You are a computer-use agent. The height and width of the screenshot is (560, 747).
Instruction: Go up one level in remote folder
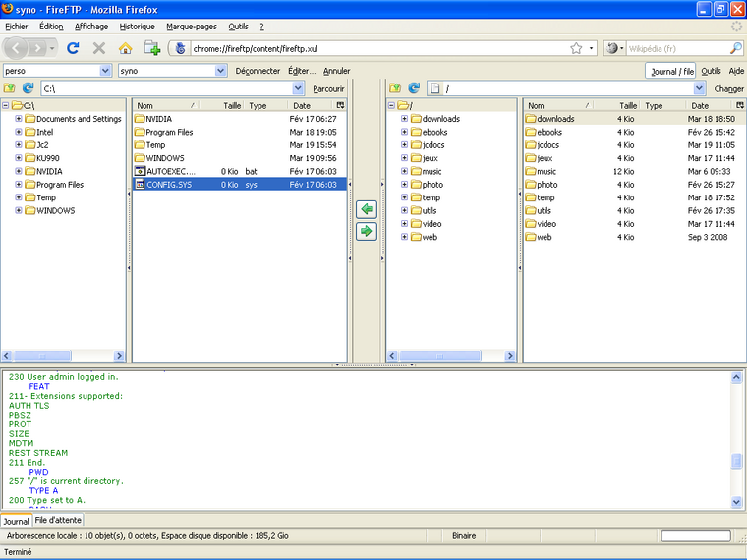tap(395, 88)
